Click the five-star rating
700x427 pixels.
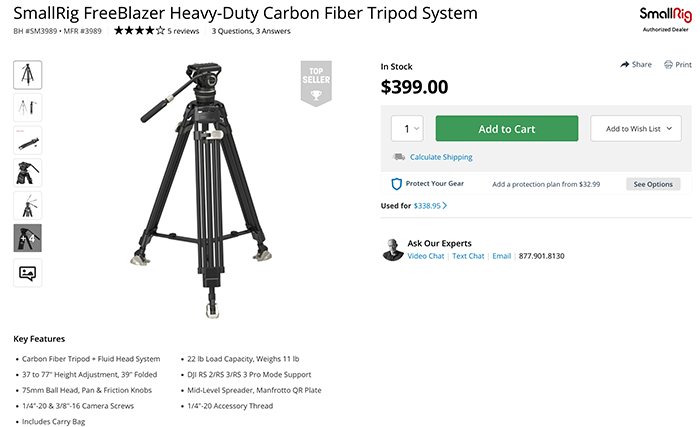pos(139,31)
